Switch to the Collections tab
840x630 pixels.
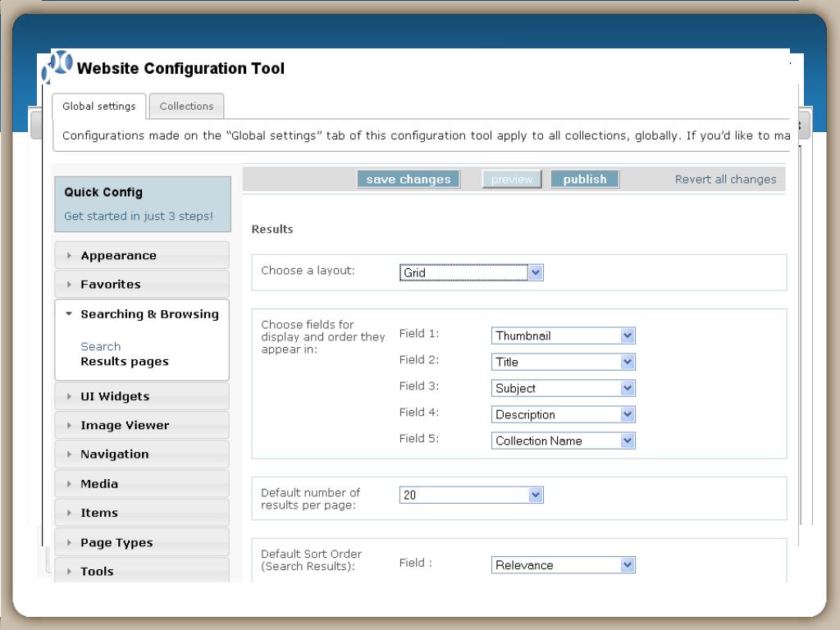pyautogui.click(x=186, y=107)
